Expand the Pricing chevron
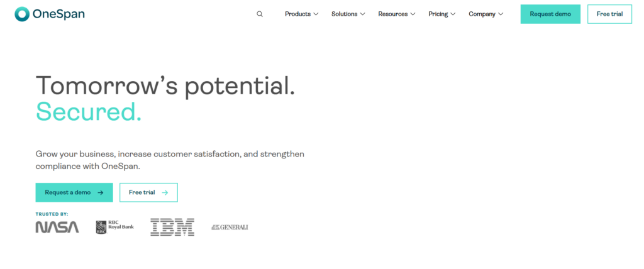644x269 pixels. tap(453, 14)
